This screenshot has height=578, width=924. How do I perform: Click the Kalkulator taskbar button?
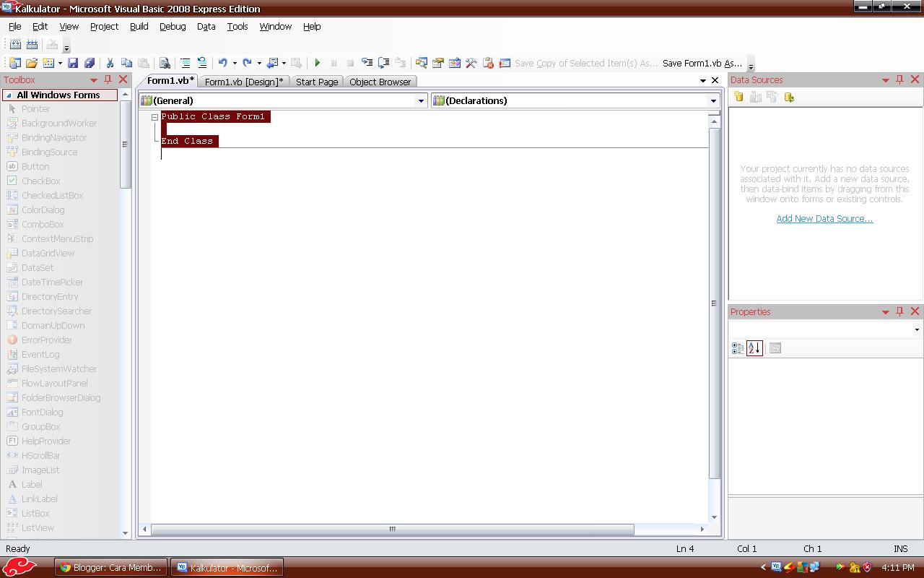point(227,568)
